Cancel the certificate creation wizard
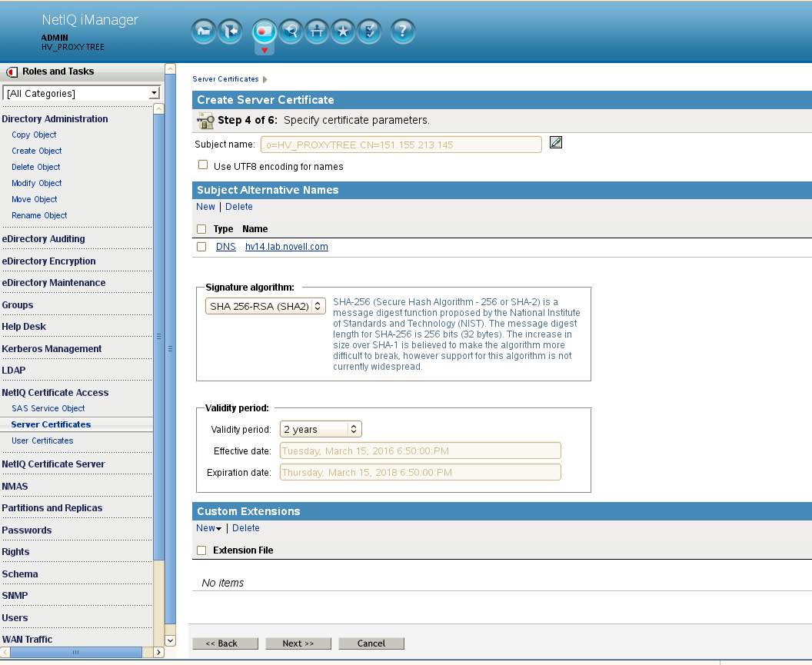Image resolution: width=812 pixels, height=665 pixels. (x=371, y=643)
